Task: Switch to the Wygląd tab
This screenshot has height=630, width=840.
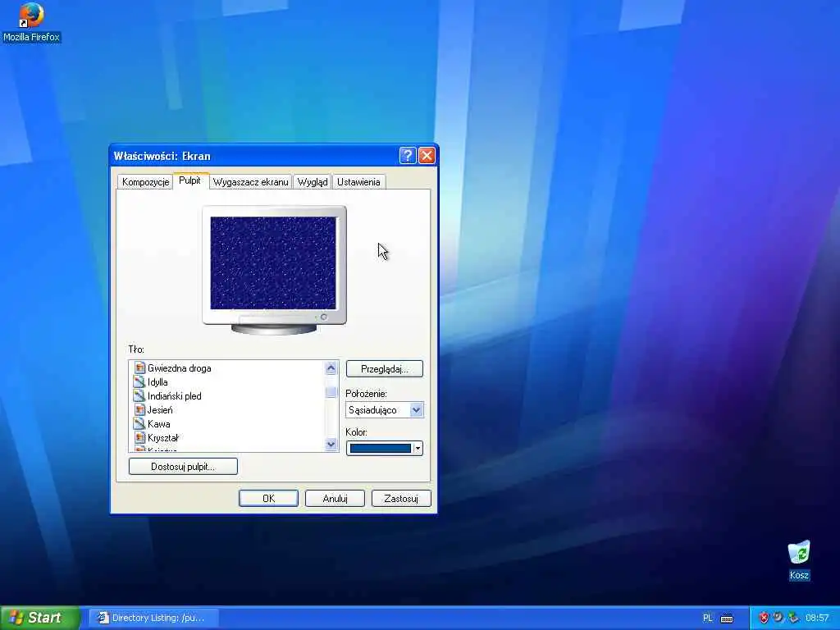Action: (x=313, y=182)
